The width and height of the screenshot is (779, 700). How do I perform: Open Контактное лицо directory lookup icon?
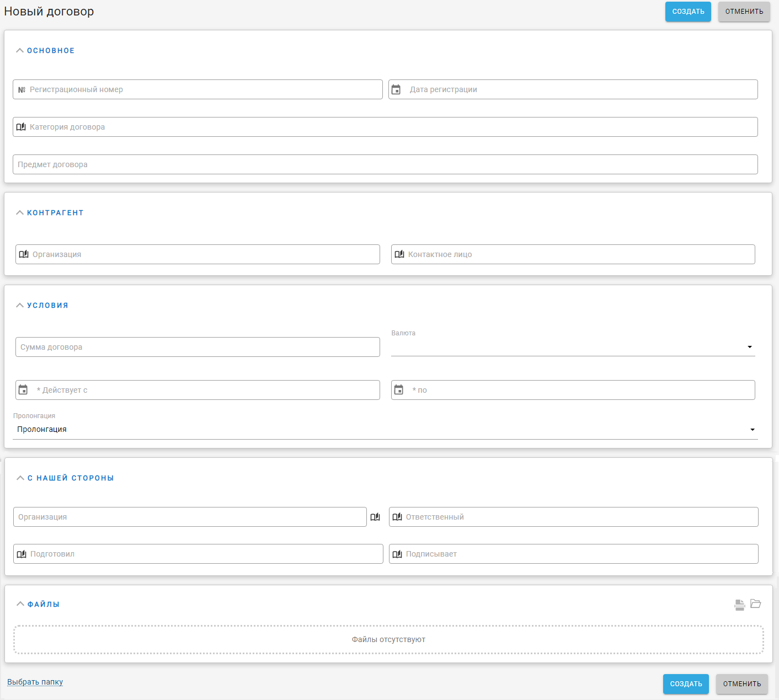(x=399, y=254)
